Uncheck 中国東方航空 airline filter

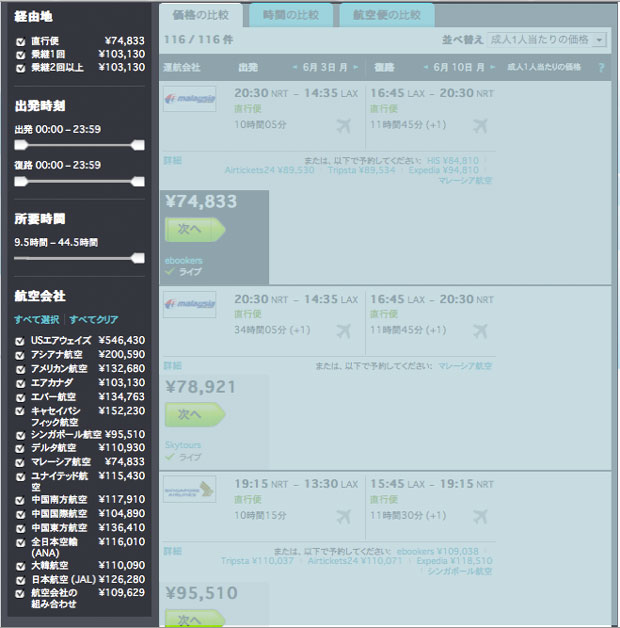click(x=20, y=528)
